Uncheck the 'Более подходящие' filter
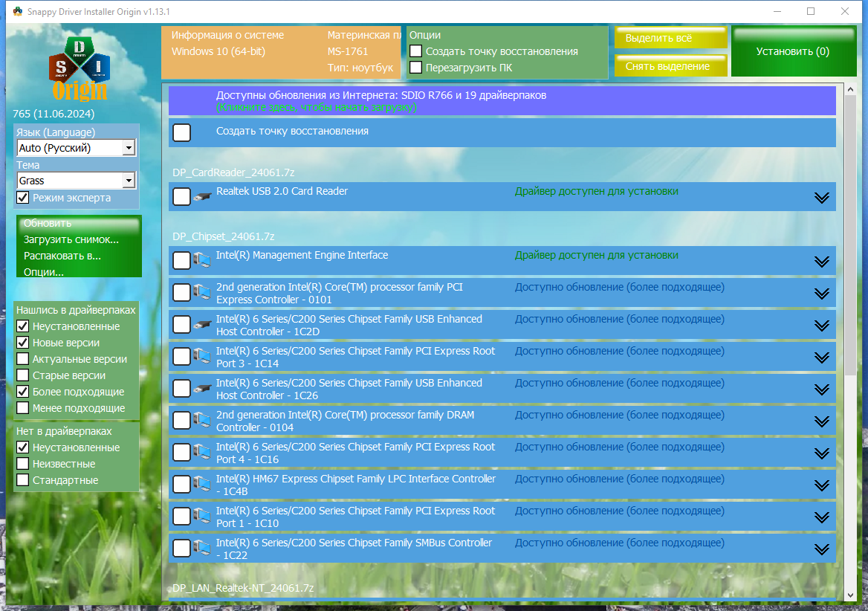 (23, 391)
